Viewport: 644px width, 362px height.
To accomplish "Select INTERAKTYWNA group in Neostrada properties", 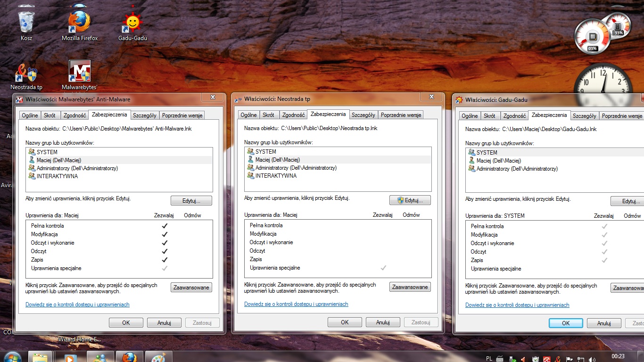I will coord(338,176).
